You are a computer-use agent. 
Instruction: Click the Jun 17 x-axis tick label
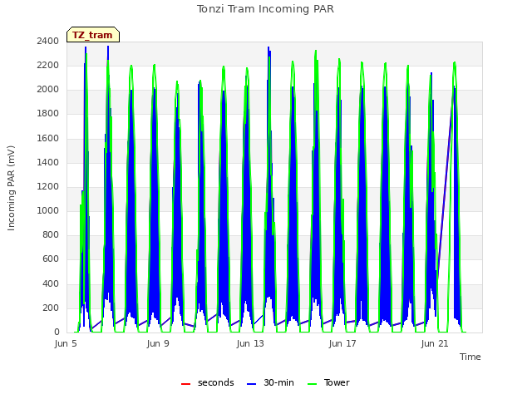pos(342,343)
